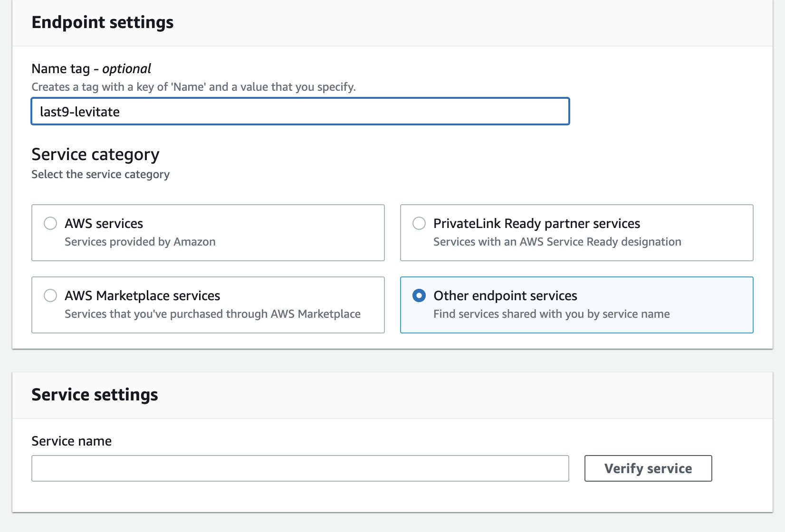The height and width of the screenshot is (532, 785).
Task: Click 'purchased through AWS Marketplace' description text
Action: tap(212, 314)
